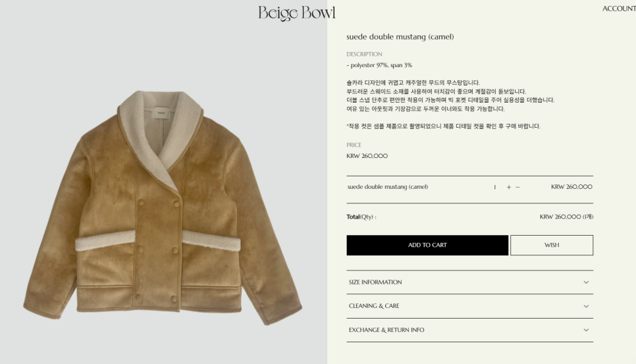Viewport: 636px width, 364px height.
Task: Click the option row name suede double mustang
Action: [x=387, y=187]
